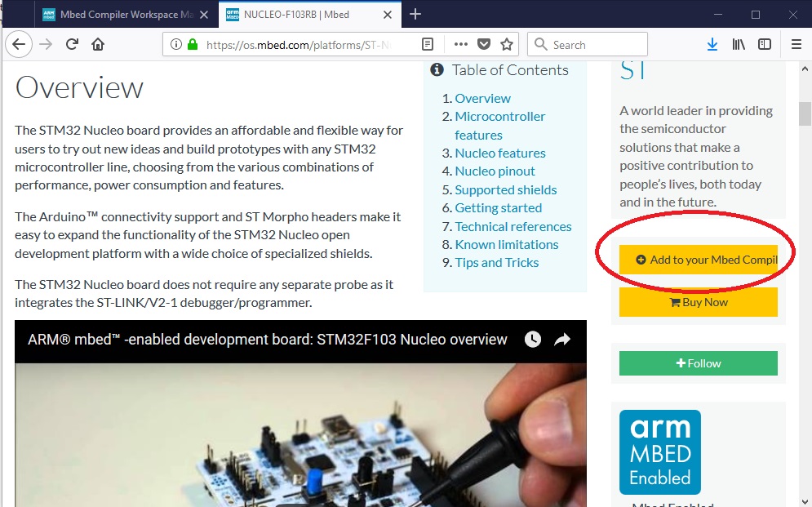Reload the current page

(x=72, y=45)
